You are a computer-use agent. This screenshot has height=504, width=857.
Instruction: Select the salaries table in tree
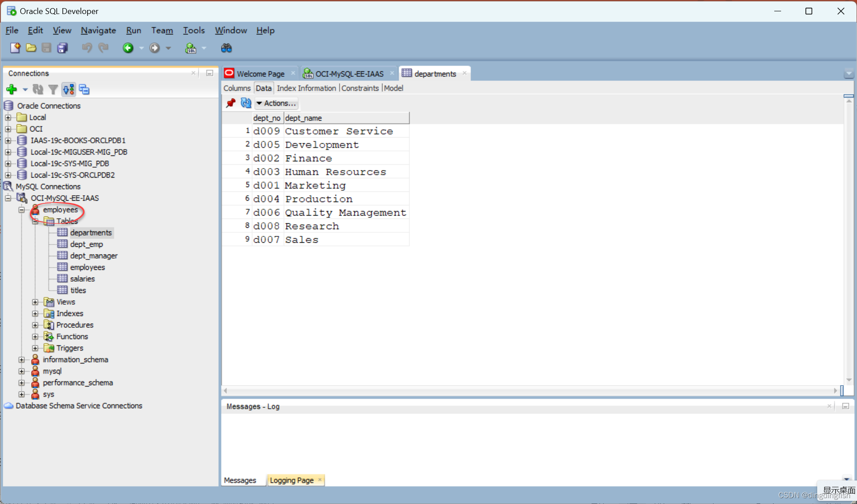point(82,279)
